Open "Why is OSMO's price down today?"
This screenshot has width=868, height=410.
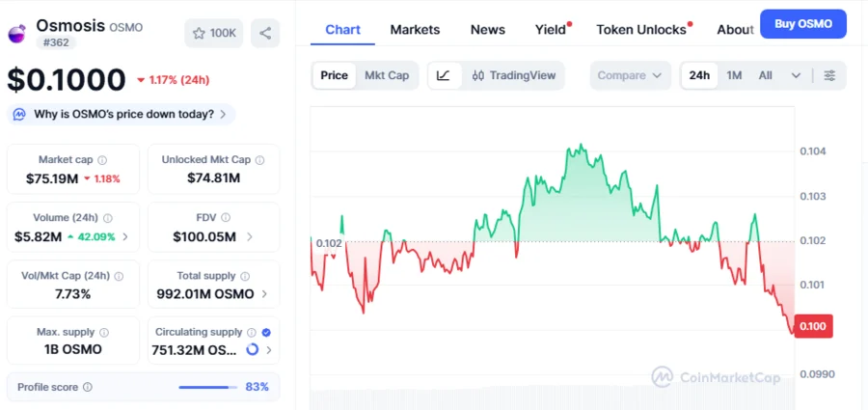tap(121, 114)
